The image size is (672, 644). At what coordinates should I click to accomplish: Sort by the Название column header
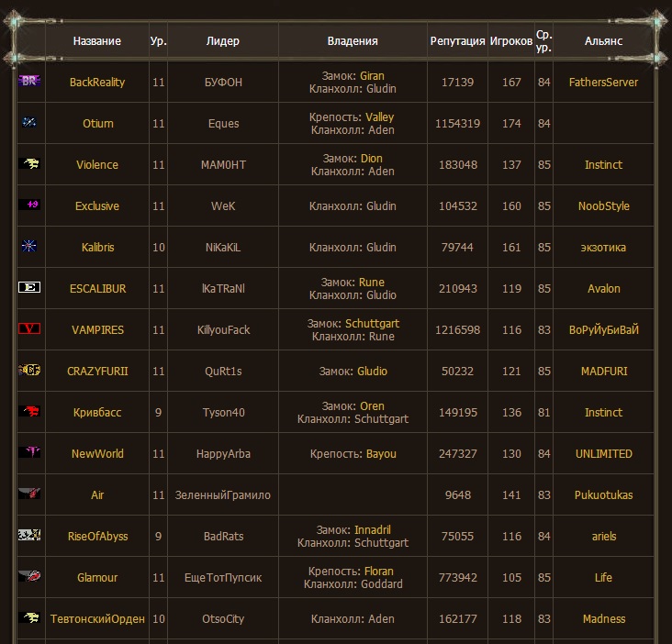(97, 41)
